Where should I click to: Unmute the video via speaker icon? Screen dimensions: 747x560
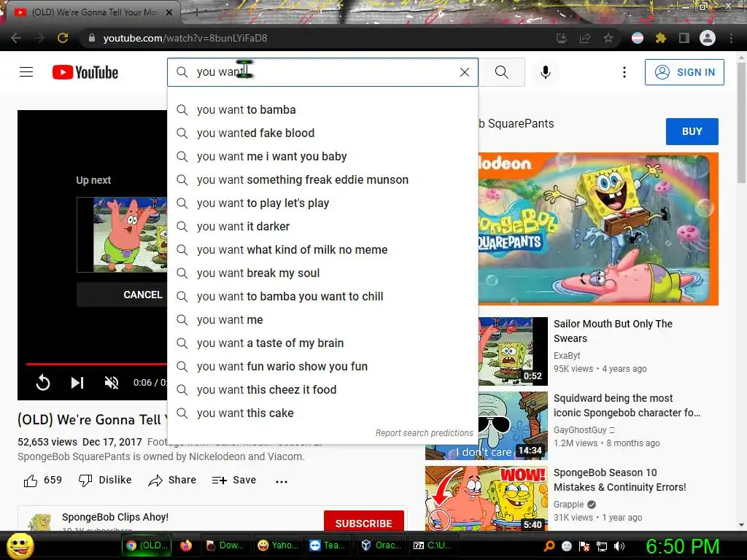click(112, 382)
